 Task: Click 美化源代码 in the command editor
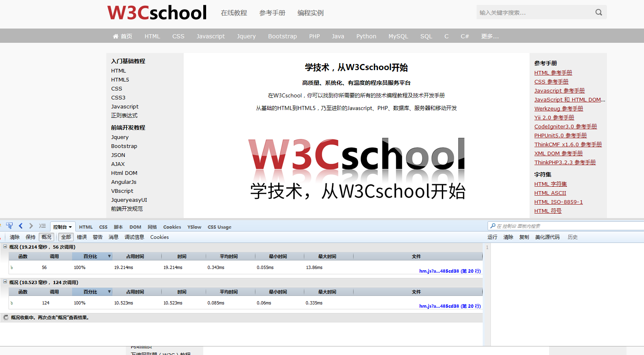[547, 237]
